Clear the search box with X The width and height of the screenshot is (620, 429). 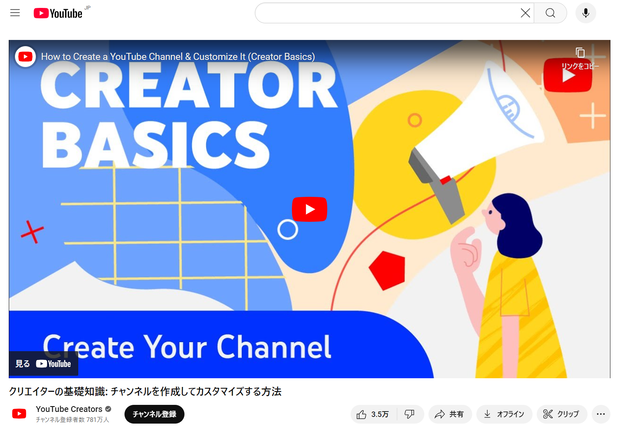tap(525, 13)
